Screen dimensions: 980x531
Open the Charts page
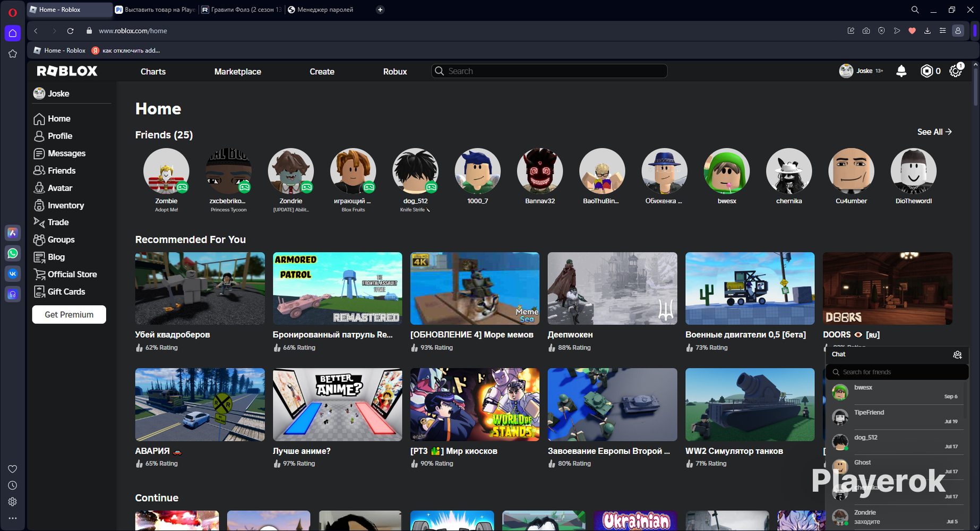pos(153,72)
